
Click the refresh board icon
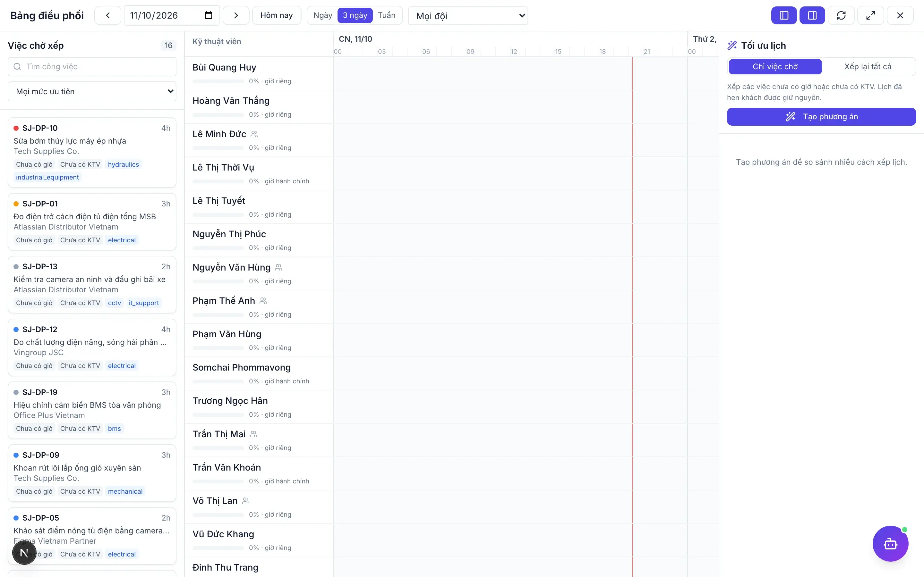841,15
